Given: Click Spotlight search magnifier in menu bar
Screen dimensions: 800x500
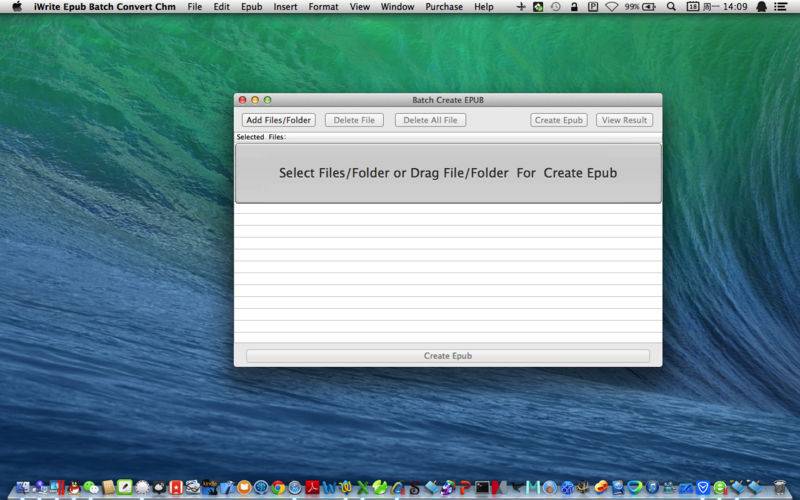Looking at the screenshot, I should point(671,7).
